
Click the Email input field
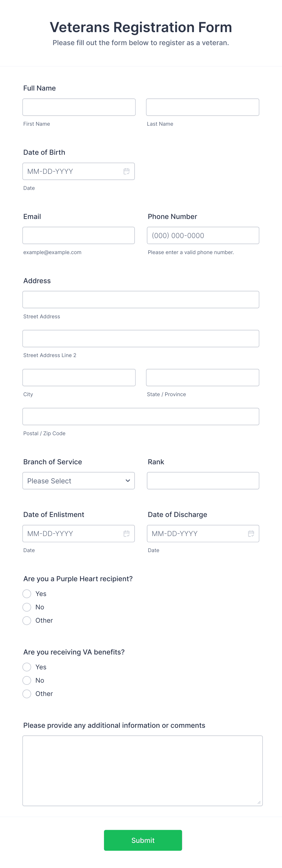(79, 235)
